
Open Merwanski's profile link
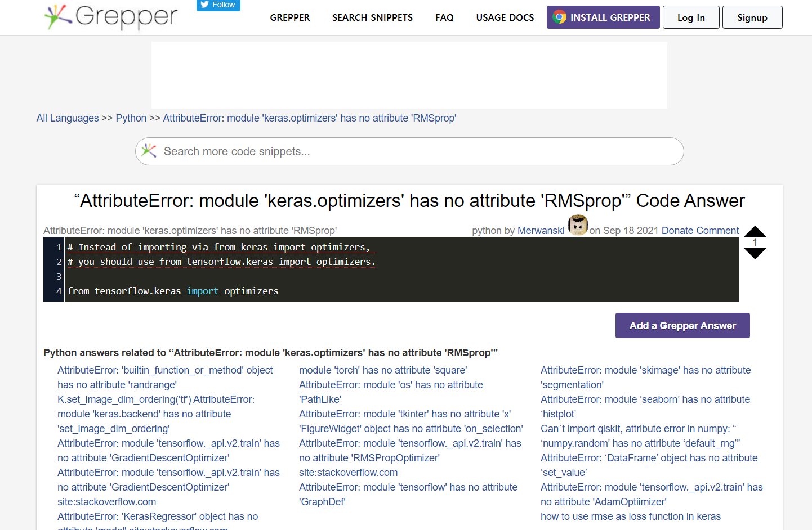point(541,231)
